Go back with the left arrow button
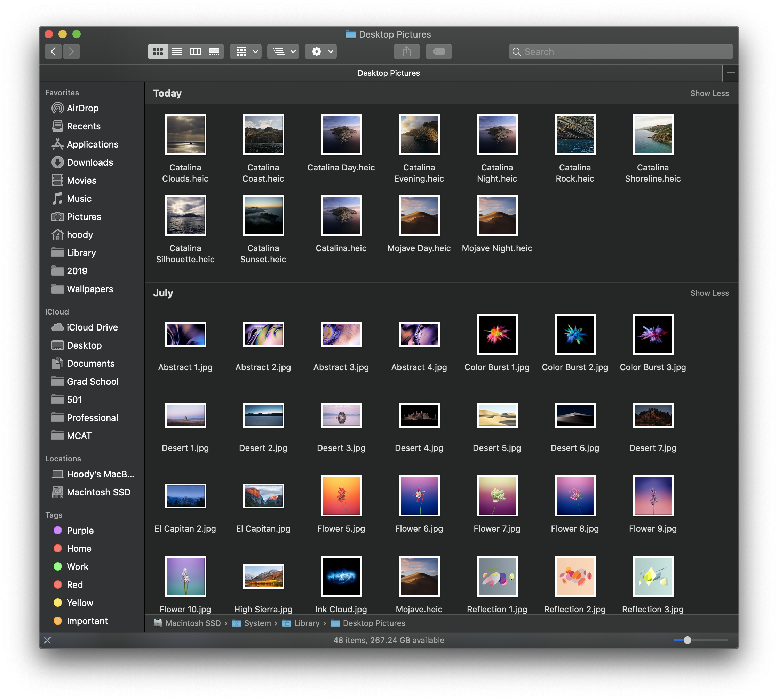The image size is (778, 700). tap(54, 51)
